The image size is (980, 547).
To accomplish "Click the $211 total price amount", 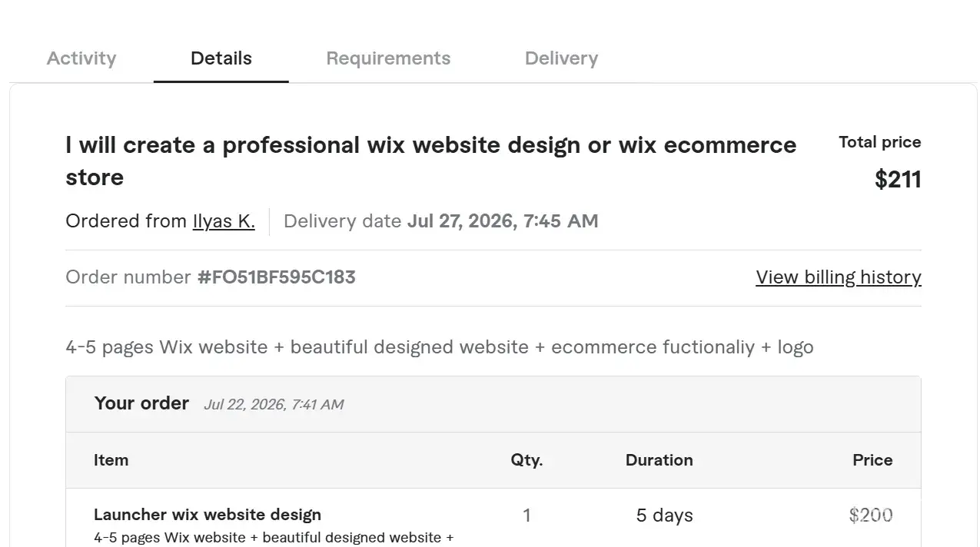I will click(898, 179).
